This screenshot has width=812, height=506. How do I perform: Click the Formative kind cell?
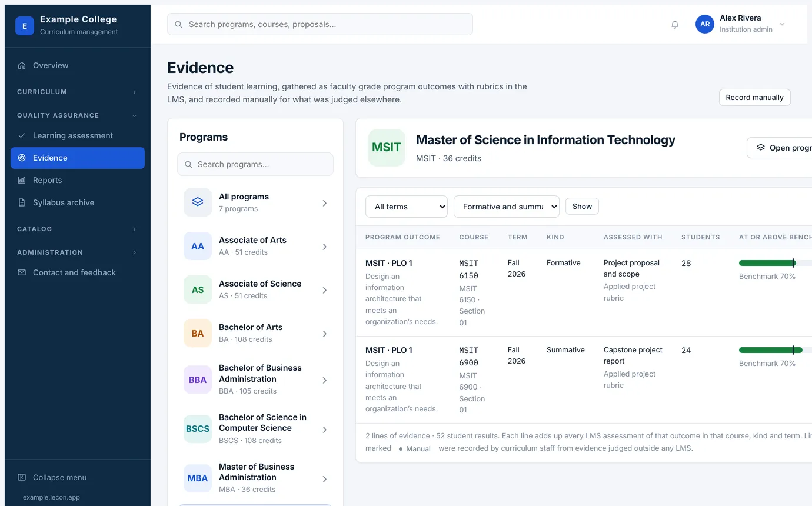[x=564, y=263]
